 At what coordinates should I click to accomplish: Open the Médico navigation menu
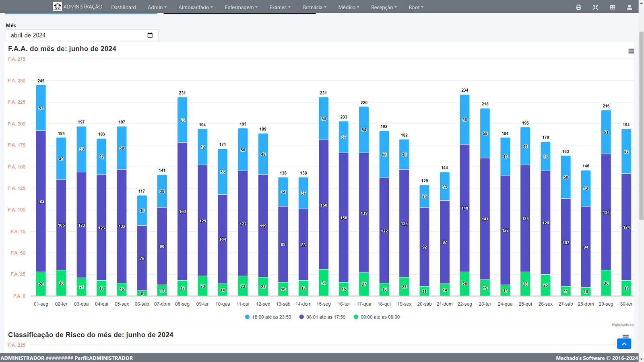click(x=349, y=7)
